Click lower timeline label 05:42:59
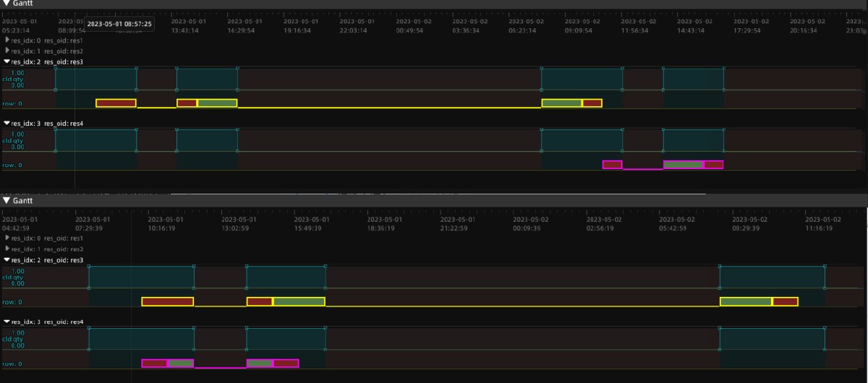The image size is (868, 383). (x=673, y=228)
